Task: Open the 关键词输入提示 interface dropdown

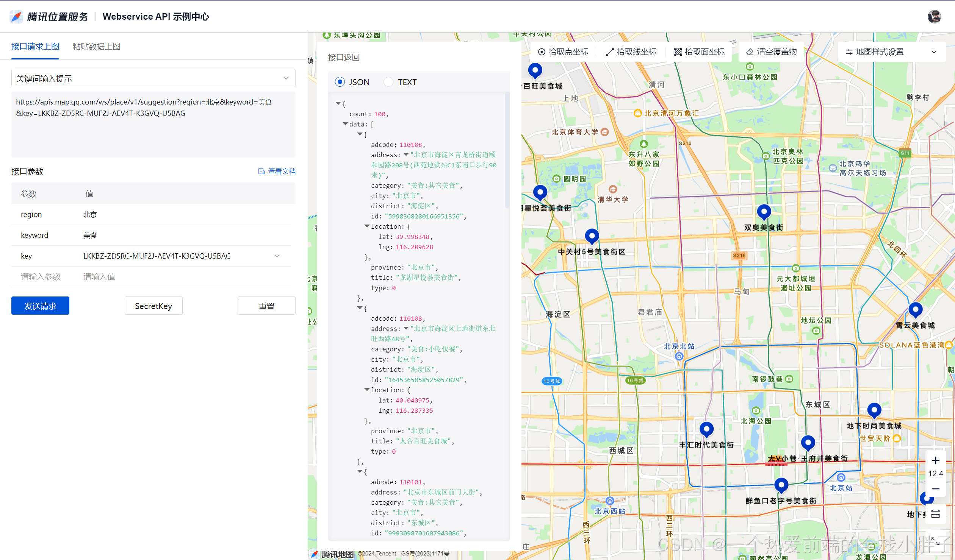Action: tap(153, 78)
